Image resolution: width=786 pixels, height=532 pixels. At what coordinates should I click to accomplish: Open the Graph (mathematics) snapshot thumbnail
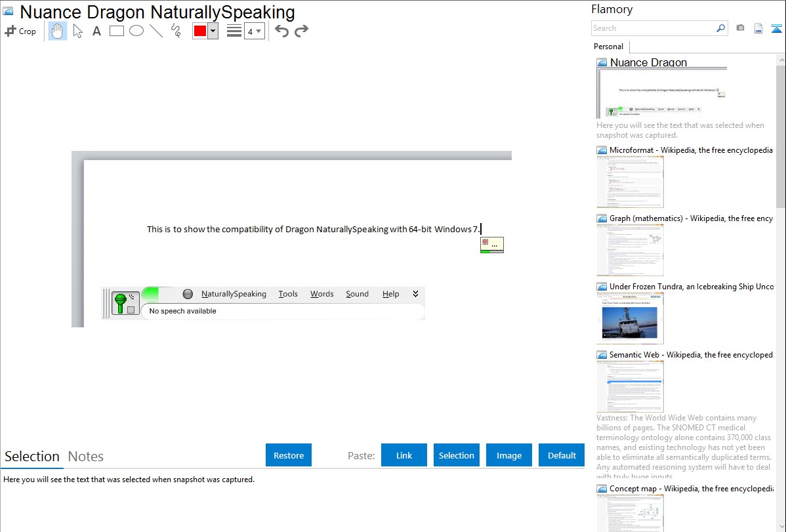(x=630, y=250)
